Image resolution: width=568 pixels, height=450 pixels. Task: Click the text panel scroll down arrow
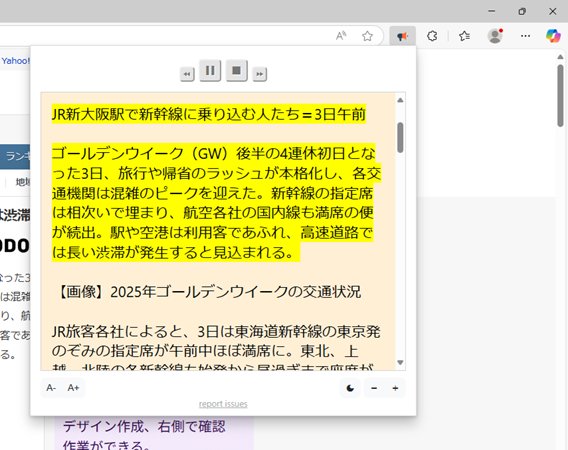tap(400, 362)
